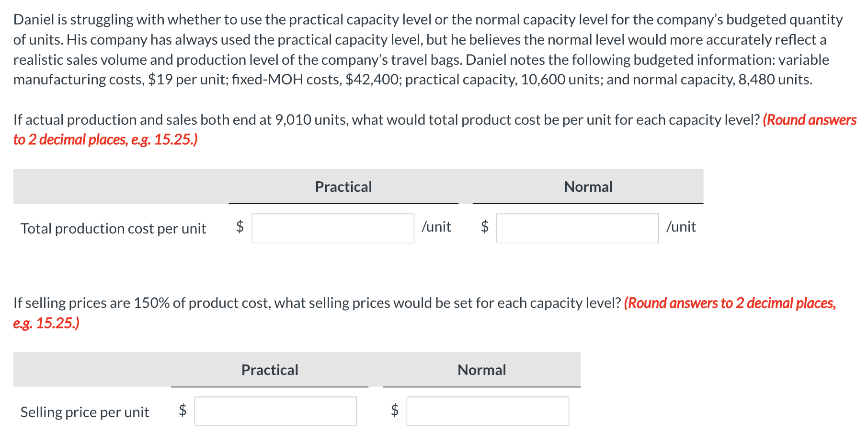Screen dimensions: 868x445
Task: Click the Normal selling price input field
Action: tap(488, 411)
